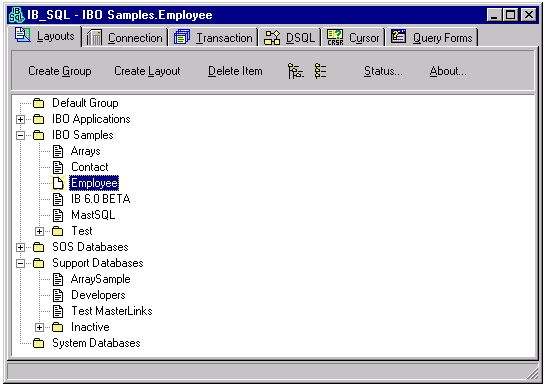This screenshot has width=546, height=387.
Task: Select the ArraySample layout label
Action: pyautogui.click(x=100, y=279)
